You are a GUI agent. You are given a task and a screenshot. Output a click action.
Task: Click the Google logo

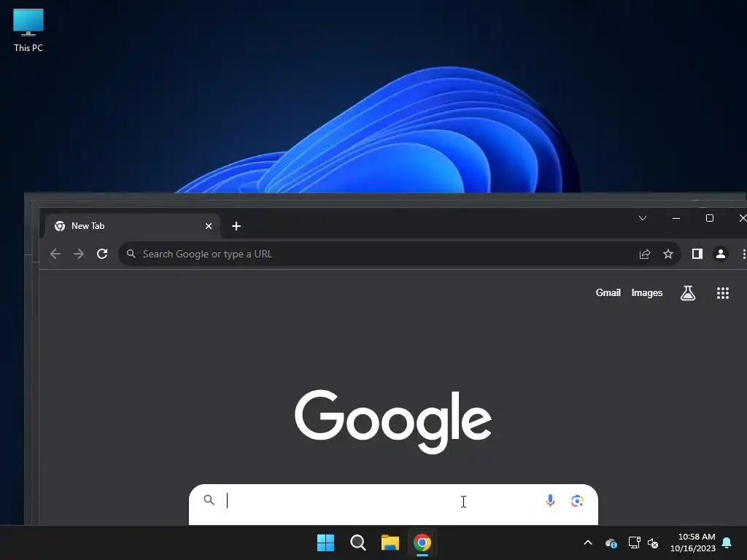click(x=393, y=421)
